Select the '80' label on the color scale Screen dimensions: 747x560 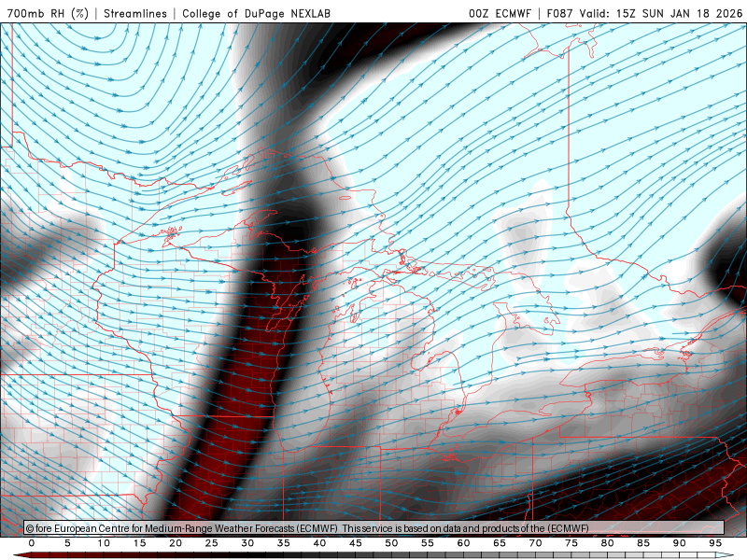[x=607, y=543]
